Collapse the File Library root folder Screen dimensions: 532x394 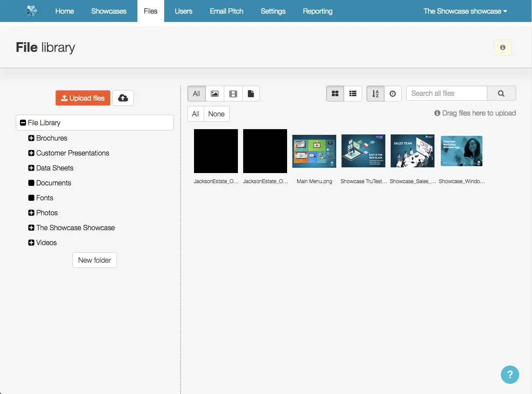(x=23, y=123)
